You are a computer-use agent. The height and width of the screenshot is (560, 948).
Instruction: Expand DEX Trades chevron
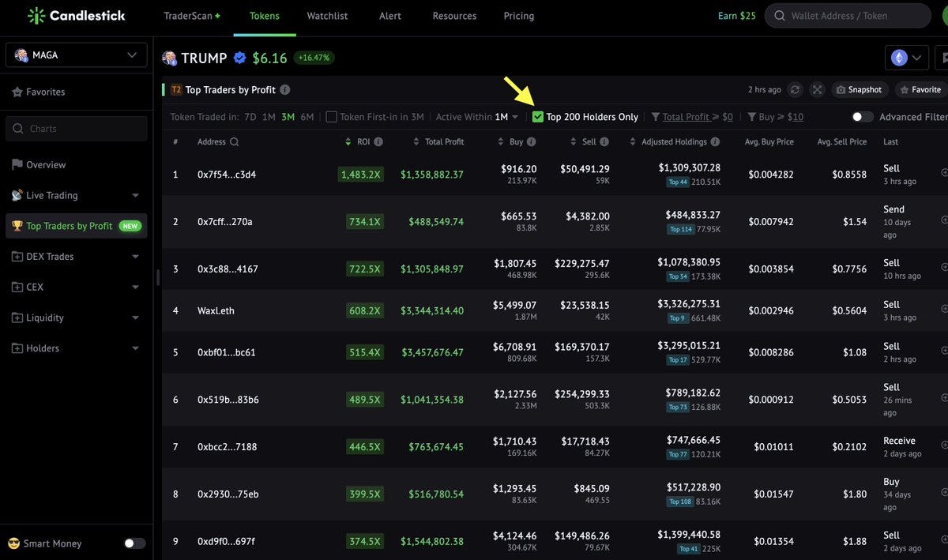tap(135, 257)
